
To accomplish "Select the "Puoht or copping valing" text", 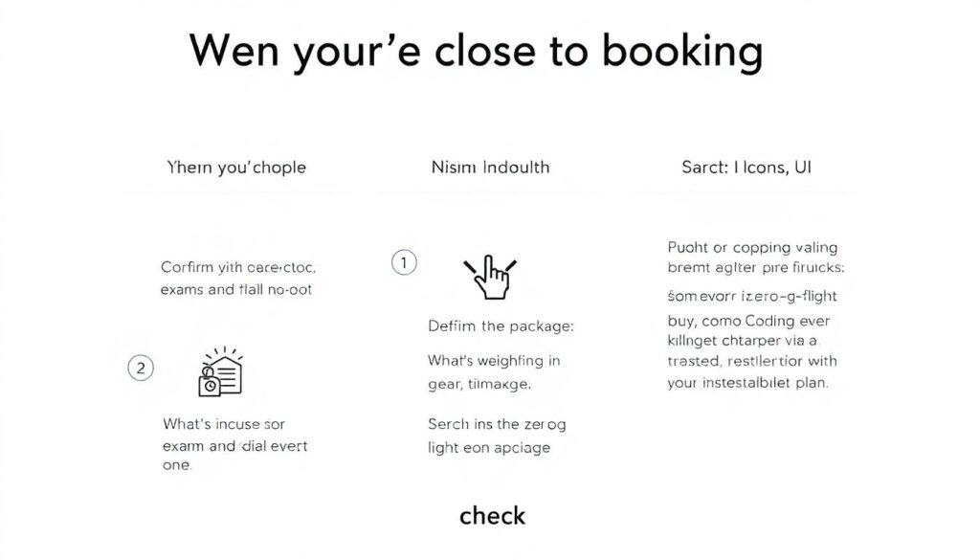I will [753, 247].
